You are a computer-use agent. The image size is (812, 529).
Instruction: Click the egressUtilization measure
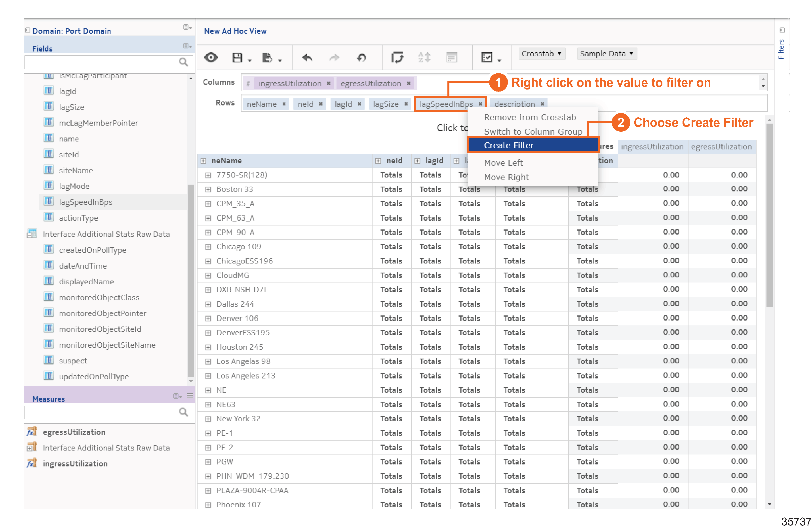click(x=74, y=432)
